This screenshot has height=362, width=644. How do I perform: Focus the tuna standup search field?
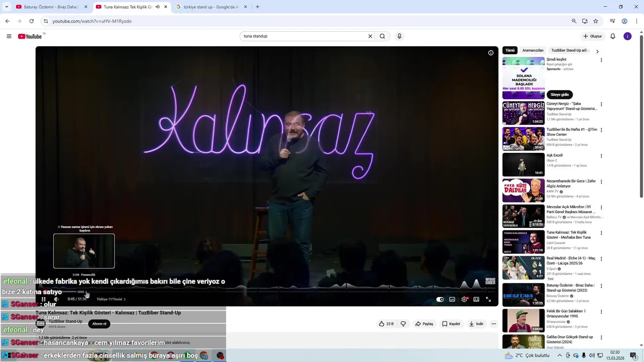click(x=304, y=36)
